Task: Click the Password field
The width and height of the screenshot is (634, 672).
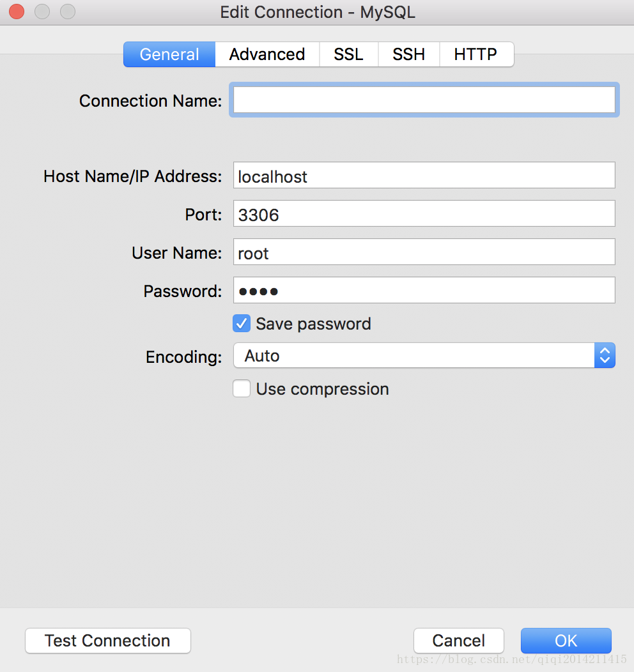Action: click(x=424, y=290)
